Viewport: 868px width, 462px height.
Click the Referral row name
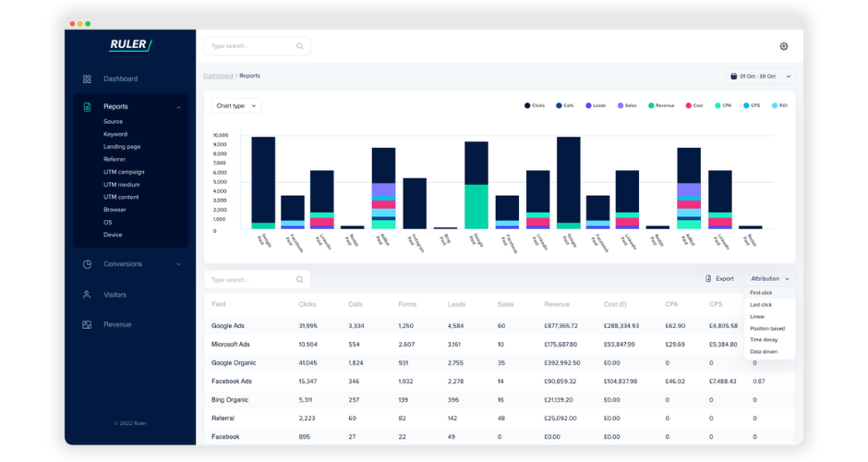[x=223, y=419]
